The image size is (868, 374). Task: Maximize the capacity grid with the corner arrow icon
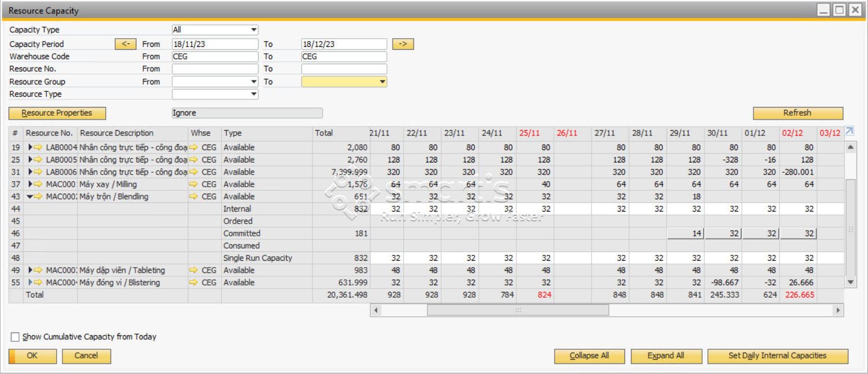(x=849, y=132)
